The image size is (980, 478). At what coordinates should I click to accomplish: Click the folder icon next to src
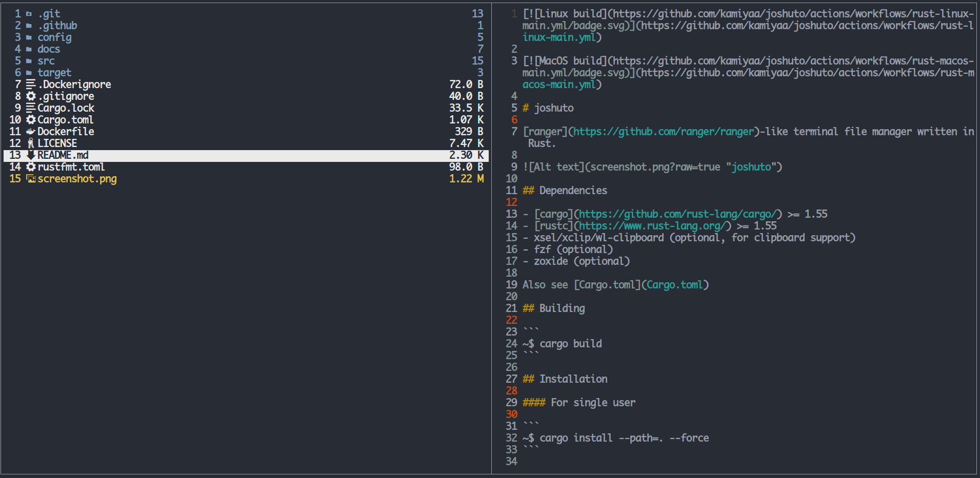(29, 61)
